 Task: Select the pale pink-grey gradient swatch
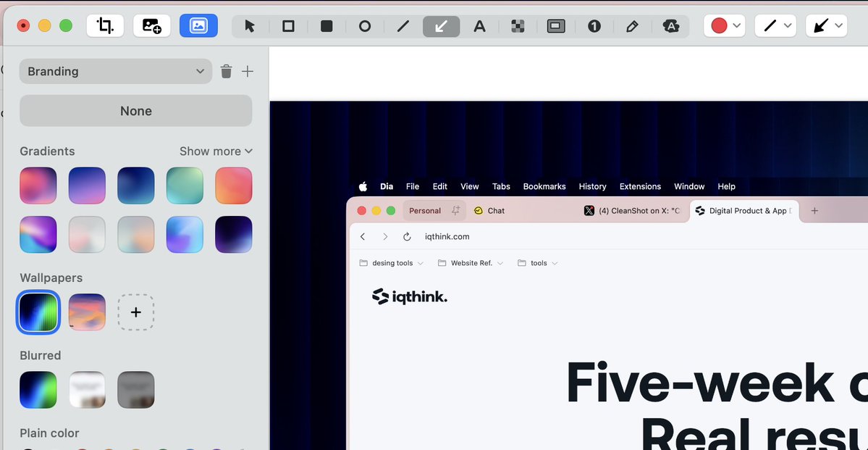87,235
